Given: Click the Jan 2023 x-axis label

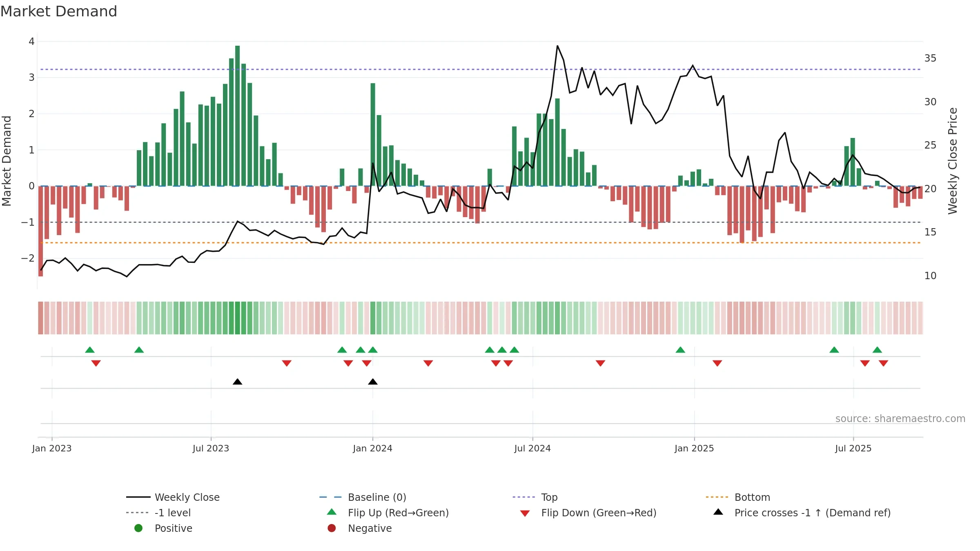Looking at the screenshot, I should [52, 449].
